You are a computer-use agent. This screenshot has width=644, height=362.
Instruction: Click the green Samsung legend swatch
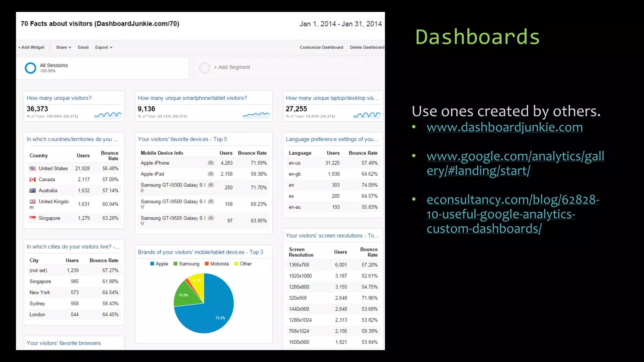(x=175, y=264)
